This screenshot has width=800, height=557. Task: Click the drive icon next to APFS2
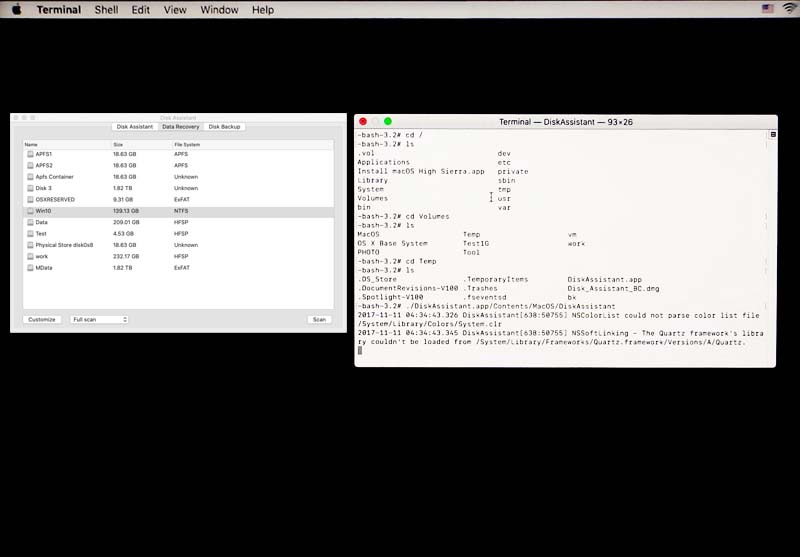pos(30,165)
